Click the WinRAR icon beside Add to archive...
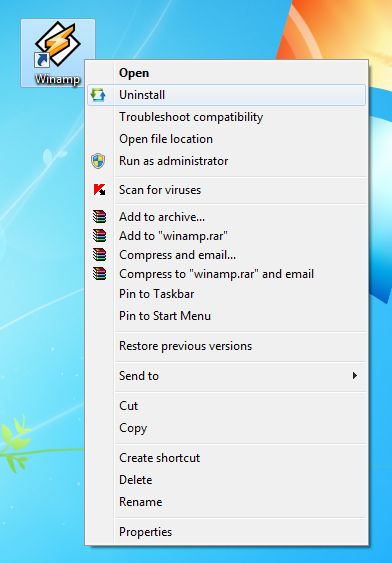Image resolution: width=392 pixels, height=563 pixels. (x=99, y=217)
